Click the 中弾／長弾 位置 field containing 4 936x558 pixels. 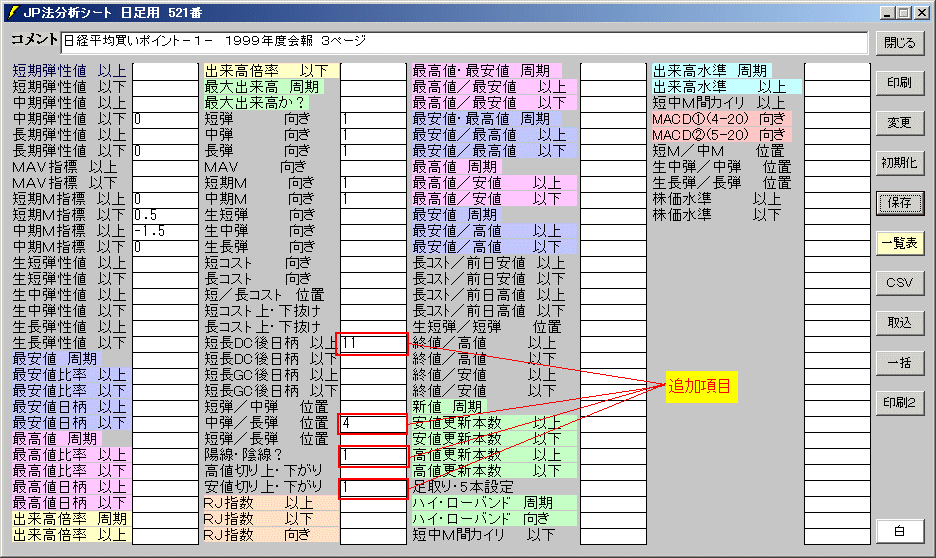click(x=373, y=423)
